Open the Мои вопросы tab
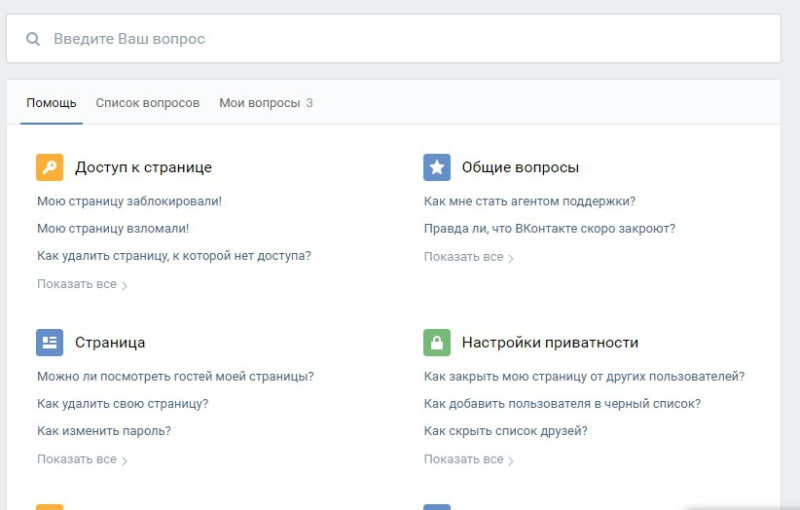800x510 pixels. (265, 103)
